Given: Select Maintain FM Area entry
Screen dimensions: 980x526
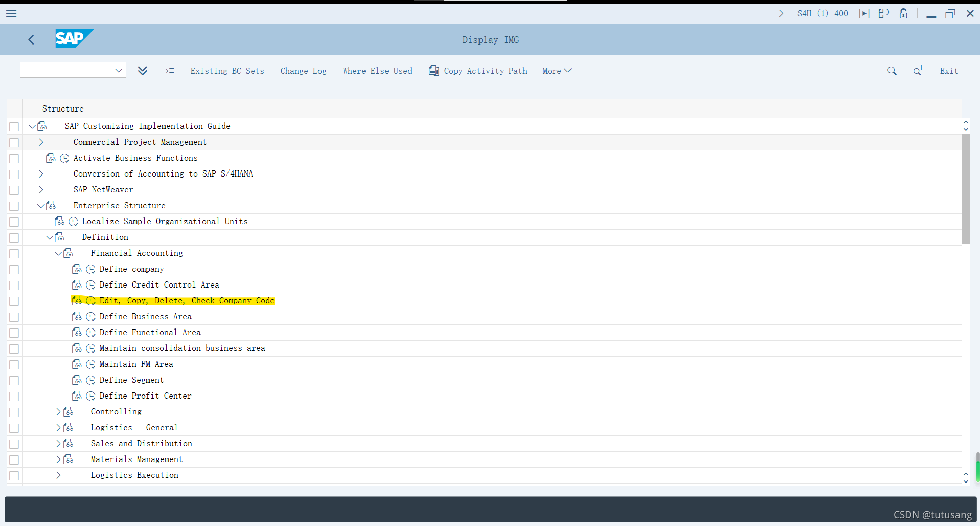Looking at the screenshot, I should 136,364.
